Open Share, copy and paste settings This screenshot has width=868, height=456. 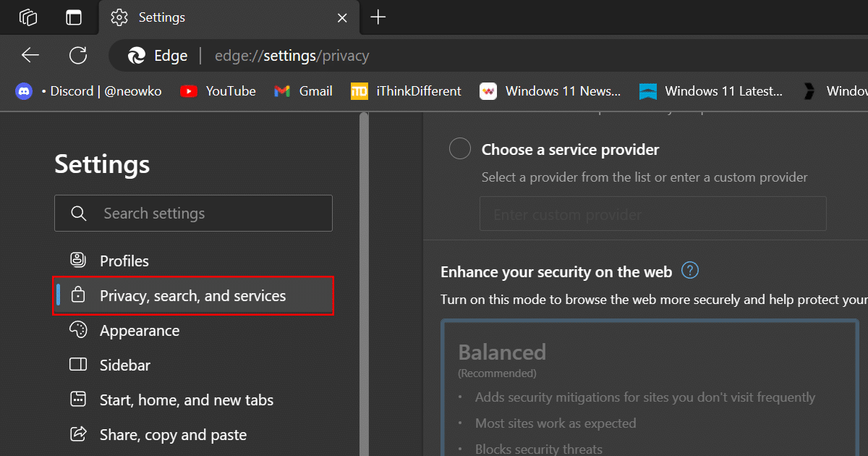(173, 435)
